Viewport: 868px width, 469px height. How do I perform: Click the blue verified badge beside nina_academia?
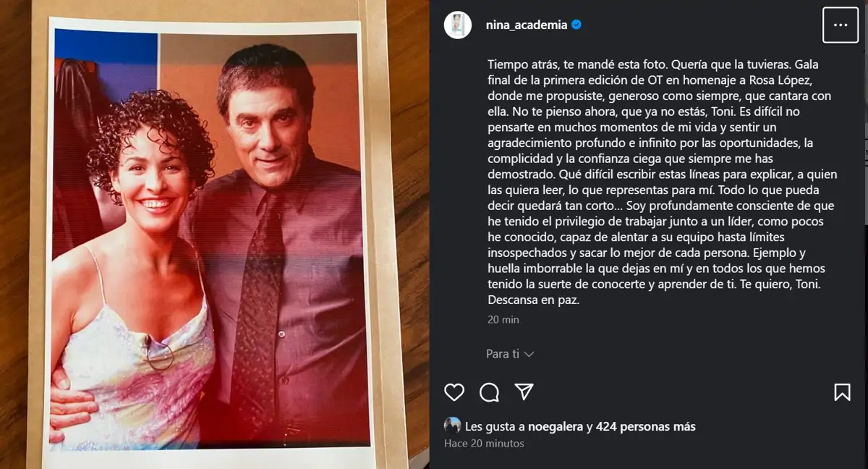click(x=576, y=25)
